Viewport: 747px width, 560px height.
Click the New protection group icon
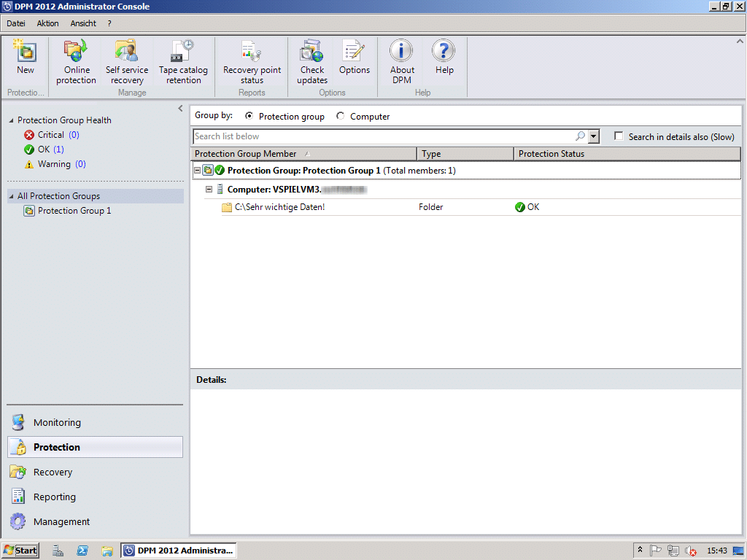[x=26, y=52]
